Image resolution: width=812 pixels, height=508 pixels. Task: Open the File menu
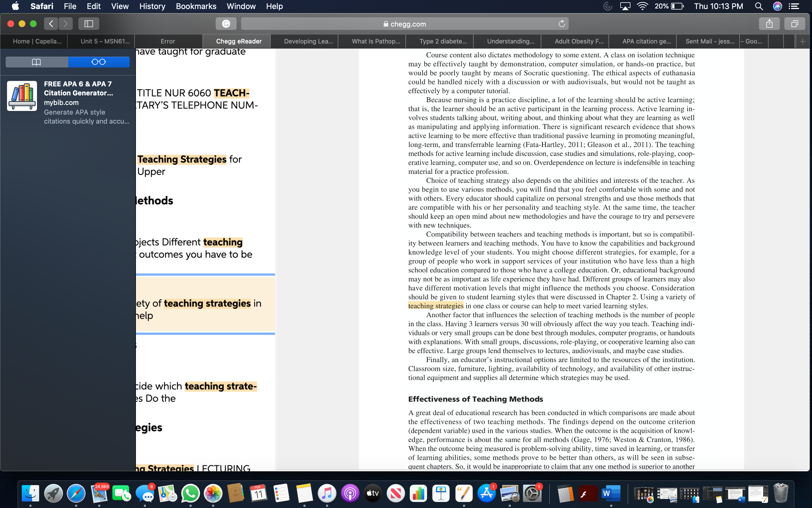70,6
